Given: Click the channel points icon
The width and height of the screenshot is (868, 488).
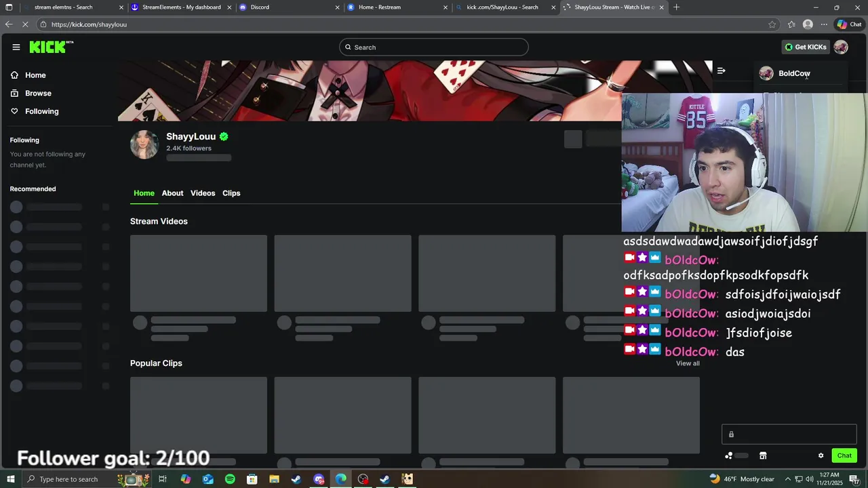Looking at the screenshot, I should coord(729,455).
